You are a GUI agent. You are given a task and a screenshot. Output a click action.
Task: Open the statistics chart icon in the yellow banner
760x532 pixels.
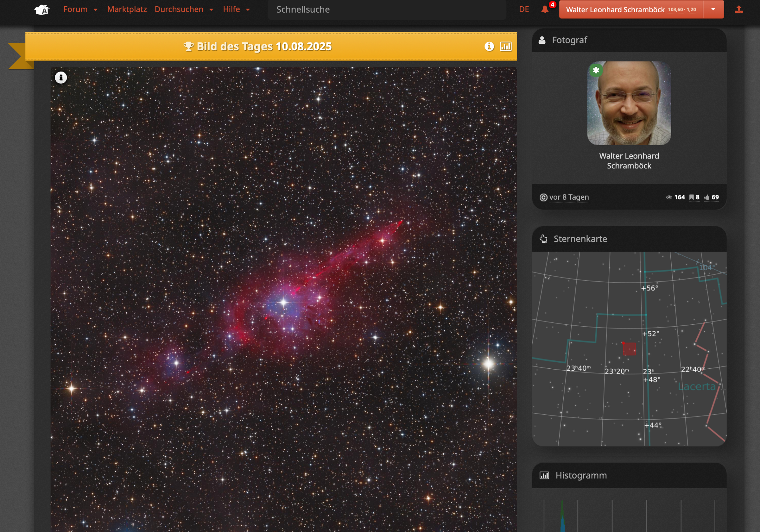point(505,46)
